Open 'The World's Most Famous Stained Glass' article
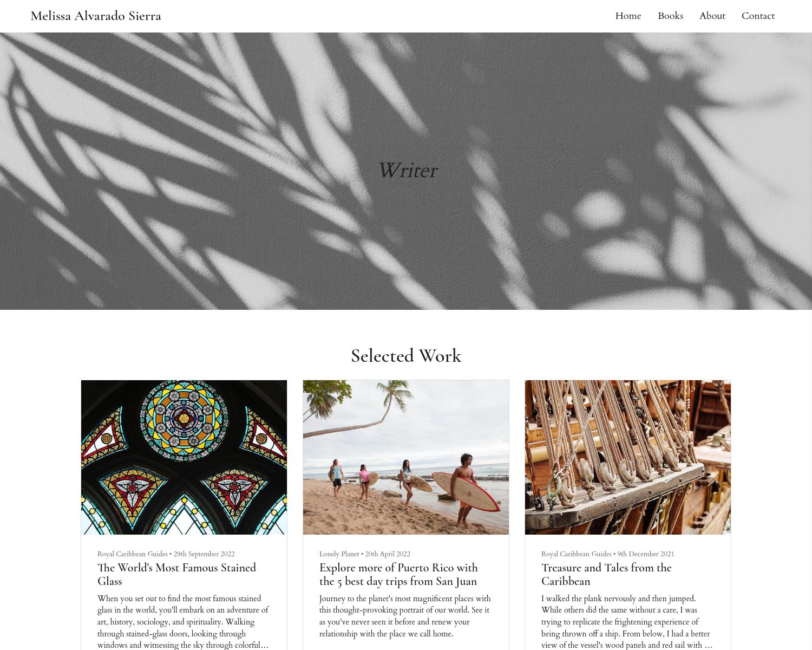The width and height of the screenshot is (812, 650). 176,574
